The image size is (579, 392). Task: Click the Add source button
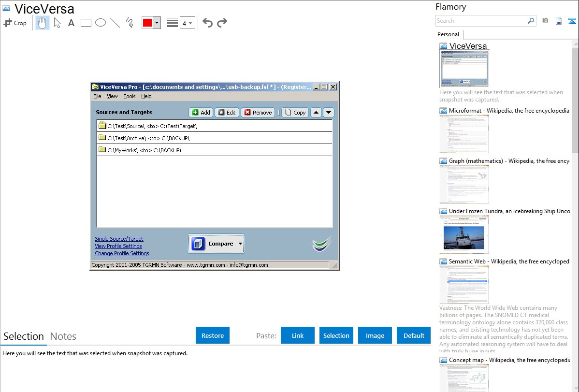coord(201,112)
